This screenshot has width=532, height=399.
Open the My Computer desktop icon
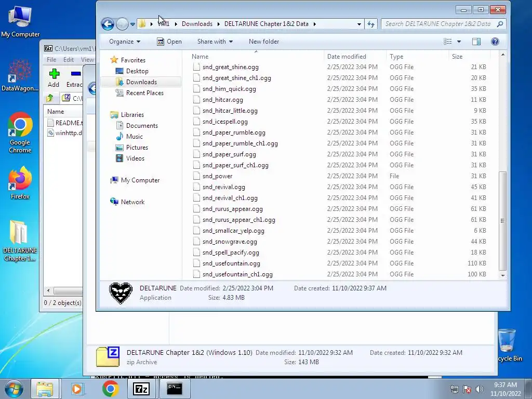20,22
